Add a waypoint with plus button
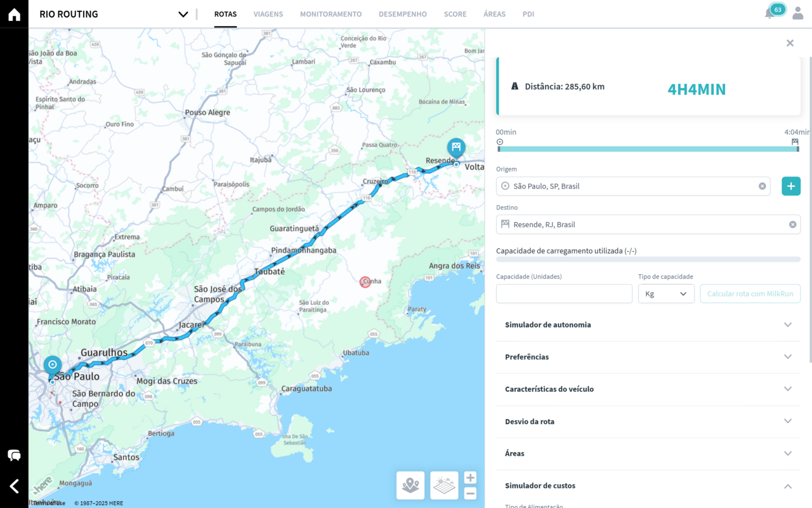This screenshot has height=508, width=812. point(790,186)
